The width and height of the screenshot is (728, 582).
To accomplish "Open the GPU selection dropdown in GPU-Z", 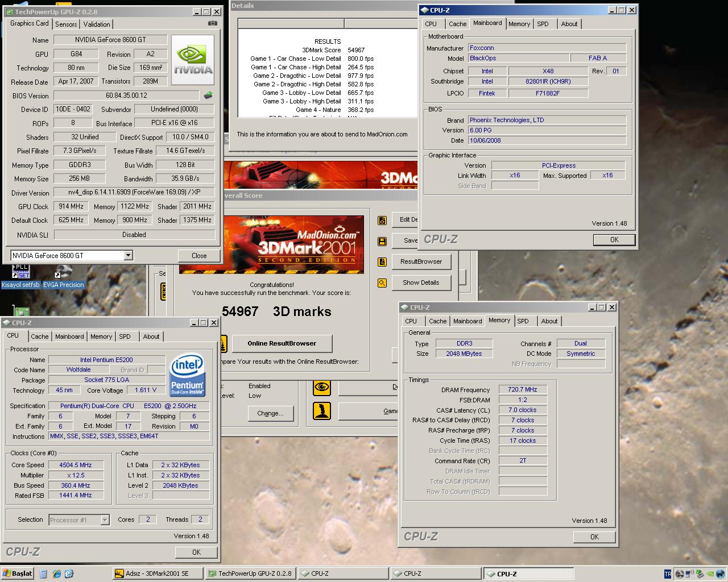I will click(x=128, y=256).
